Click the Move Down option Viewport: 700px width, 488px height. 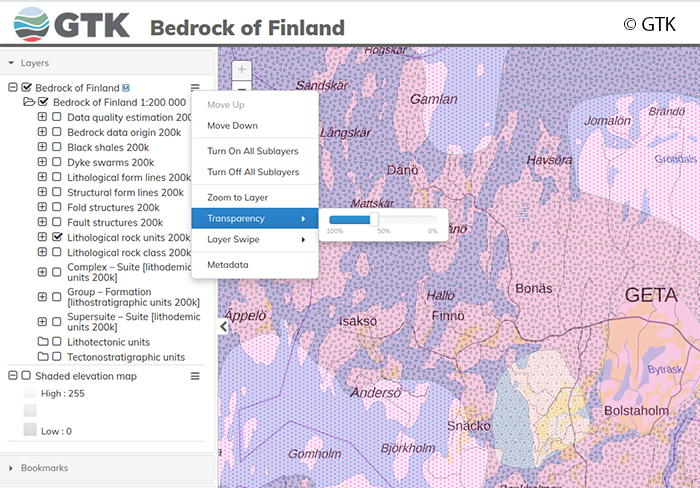232,126
